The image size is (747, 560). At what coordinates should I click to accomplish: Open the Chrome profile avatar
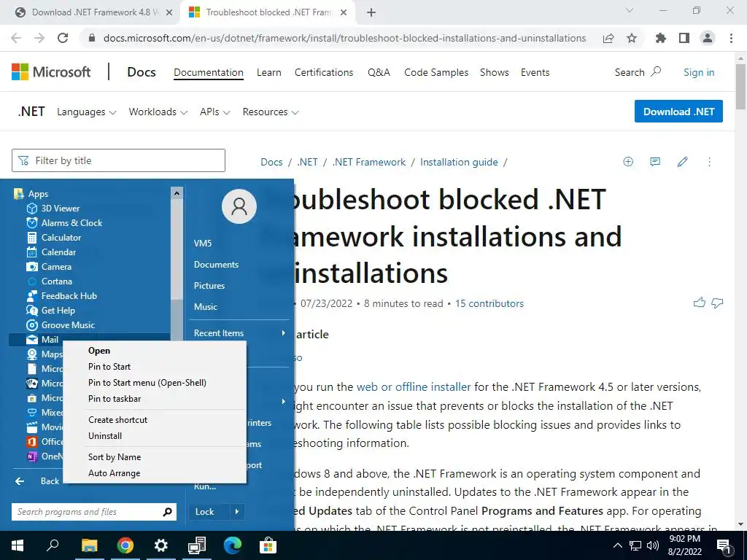tap(708, 38)
